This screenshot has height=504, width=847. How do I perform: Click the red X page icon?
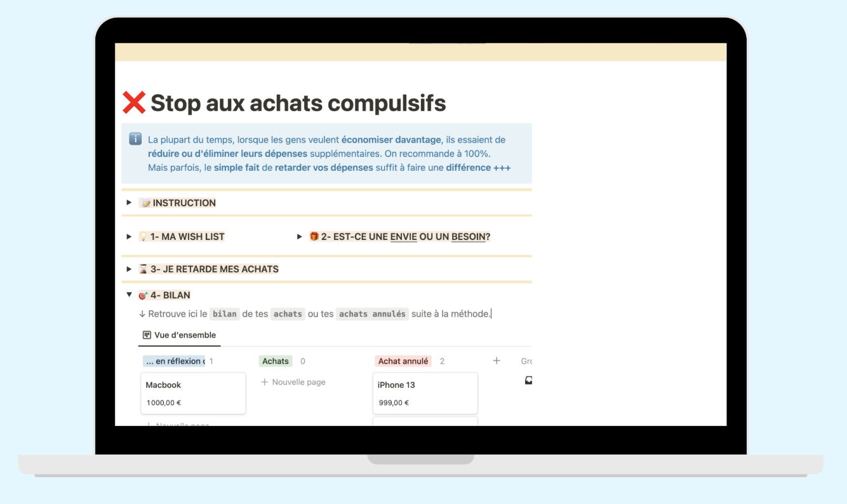[x=134, y=102]
